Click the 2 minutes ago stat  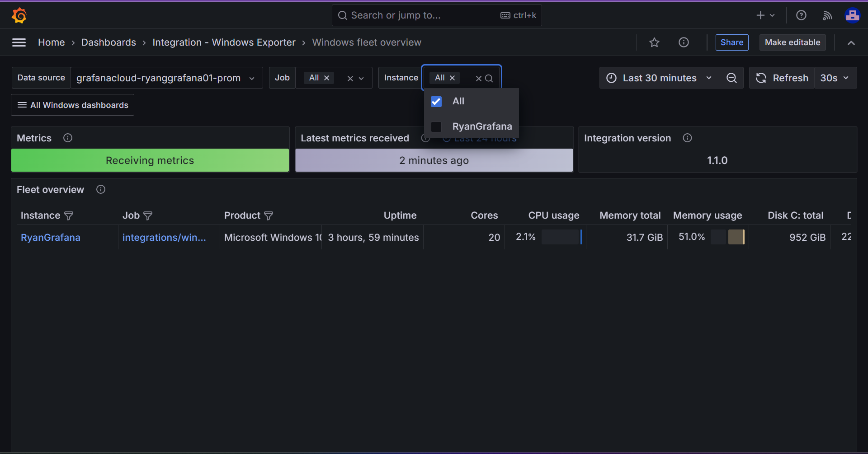point(434,160)
